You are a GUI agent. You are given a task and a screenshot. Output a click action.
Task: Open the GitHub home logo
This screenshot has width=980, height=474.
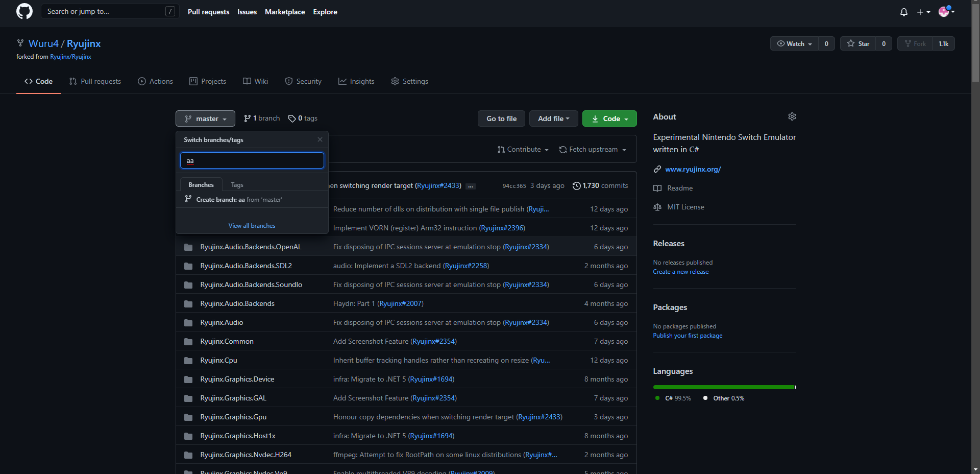point(24,11)
